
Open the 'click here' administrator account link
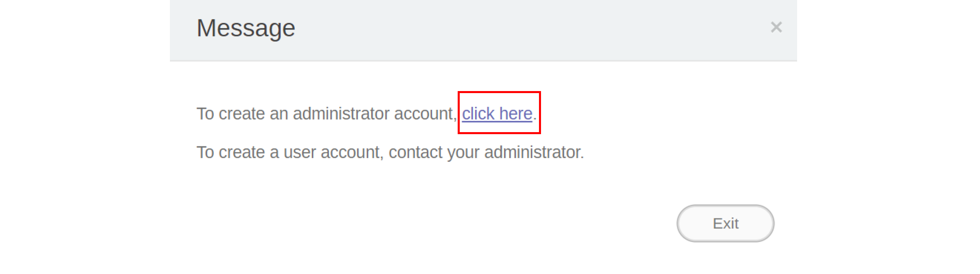[497, 113]
